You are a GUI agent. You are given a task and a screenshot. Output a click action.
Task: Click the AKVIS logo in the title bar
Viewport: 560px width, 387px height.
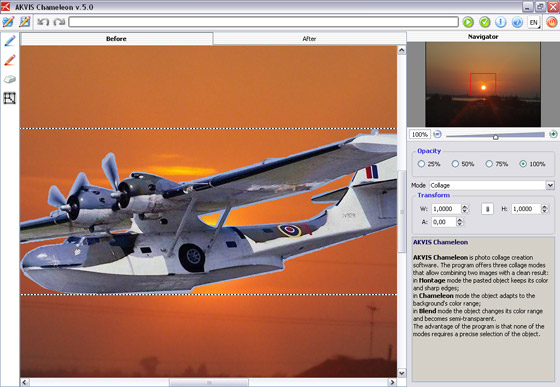tap(5, 7)
